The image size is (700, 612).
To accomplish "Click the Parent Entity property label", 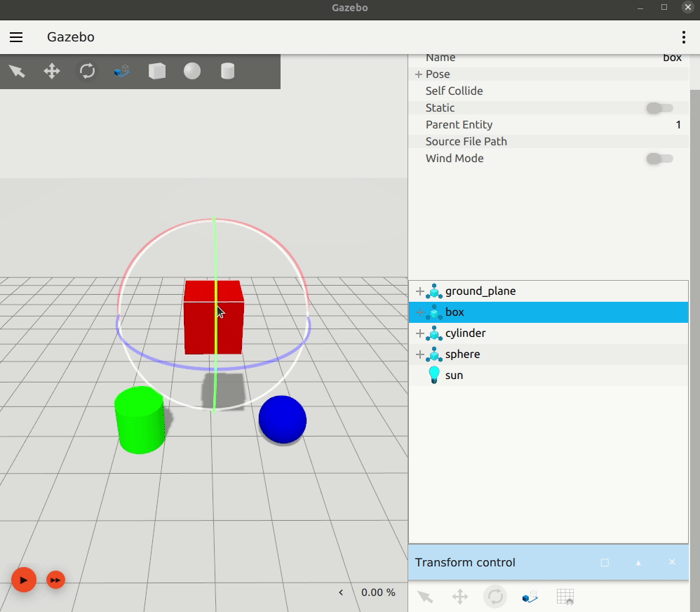I will pyautogui.click(x=459, y=125).
